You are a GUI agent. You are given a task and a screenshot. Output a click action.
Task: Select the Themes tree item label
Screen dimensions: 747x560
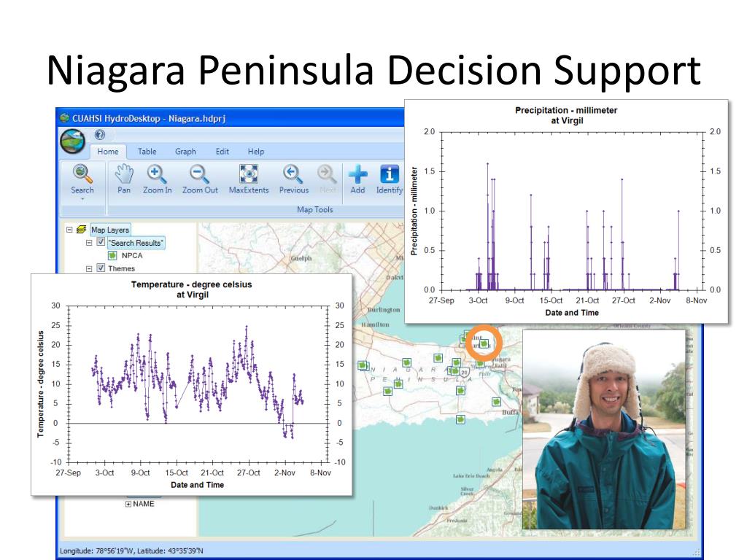[122, 268]
